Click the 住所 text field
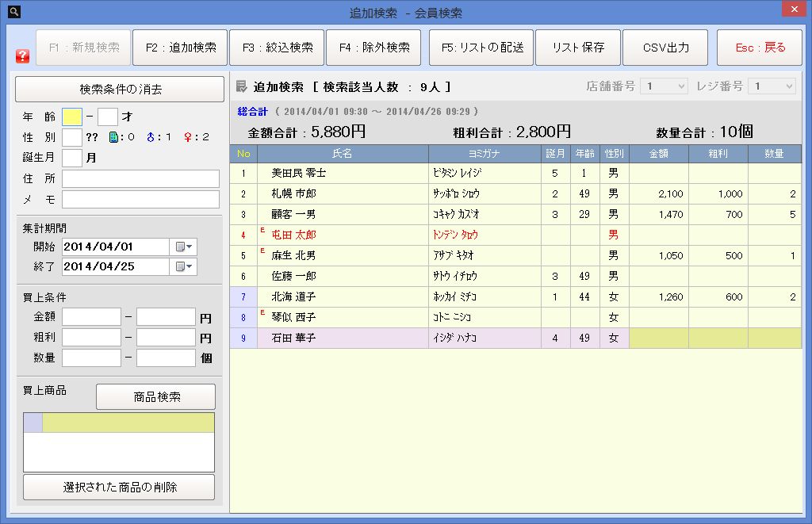 (x=140, y=178)
